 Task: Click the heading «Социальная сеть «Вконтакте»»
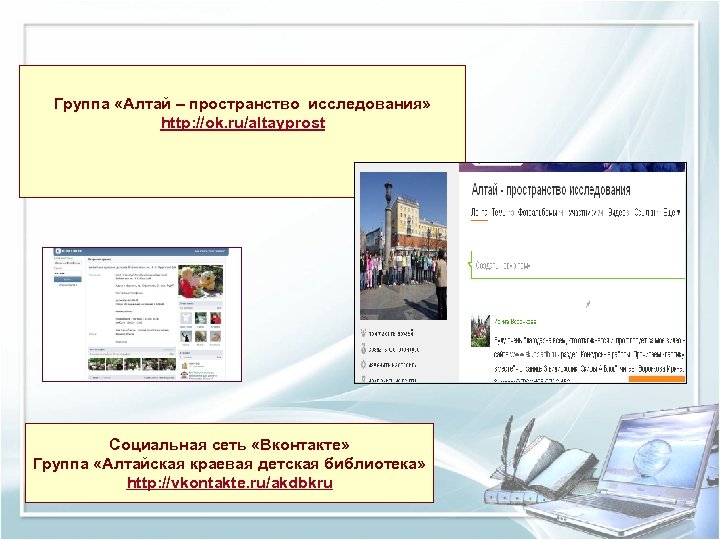point(229,444)
